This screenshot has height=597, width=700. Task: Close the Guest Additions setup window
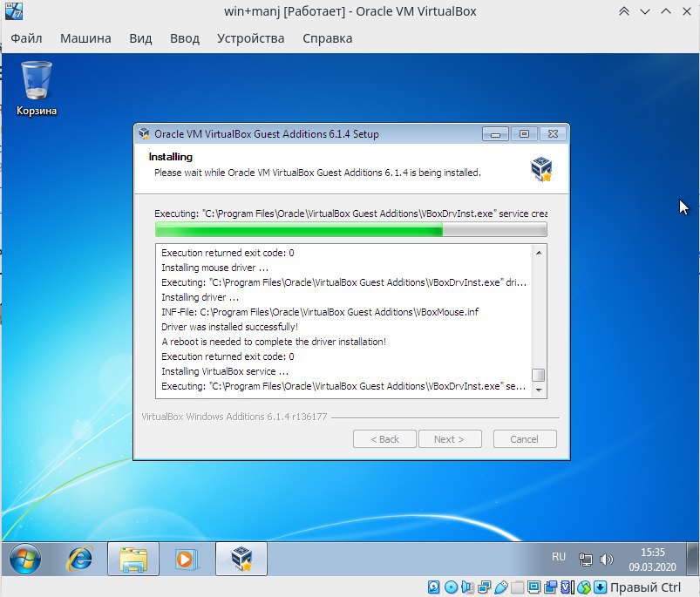[x=553, y=134]
